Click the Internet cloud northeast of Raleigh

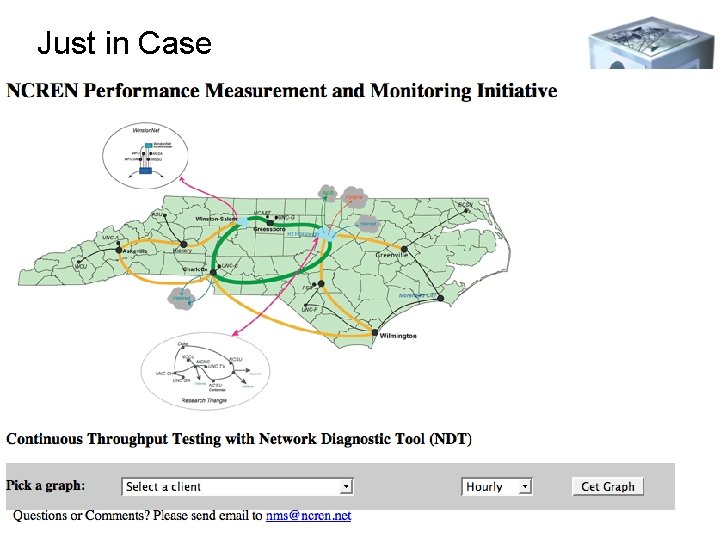[x=368, y=224]
